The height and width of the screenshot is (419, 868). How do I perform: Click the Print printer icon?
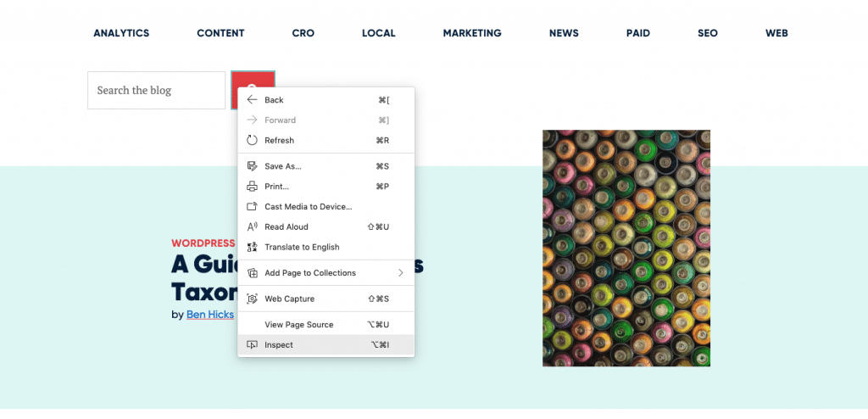[252, 187]
